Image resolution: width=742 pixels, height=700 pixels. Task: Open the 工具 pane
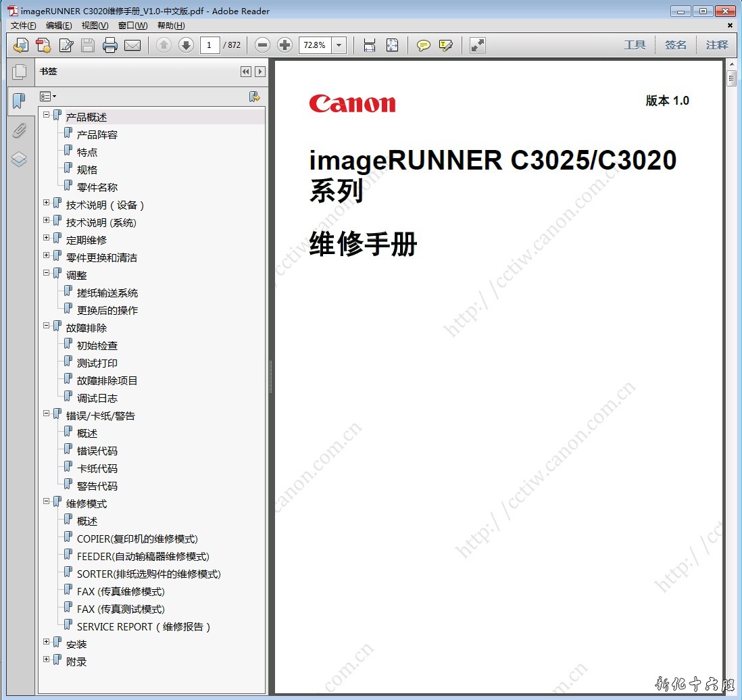coord(635,45)
